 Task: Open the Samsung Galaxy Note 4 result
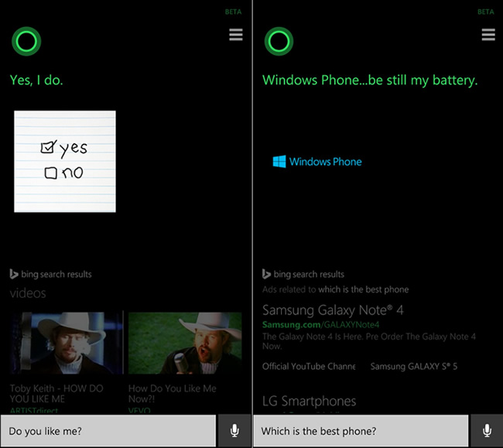click(333, 310)
